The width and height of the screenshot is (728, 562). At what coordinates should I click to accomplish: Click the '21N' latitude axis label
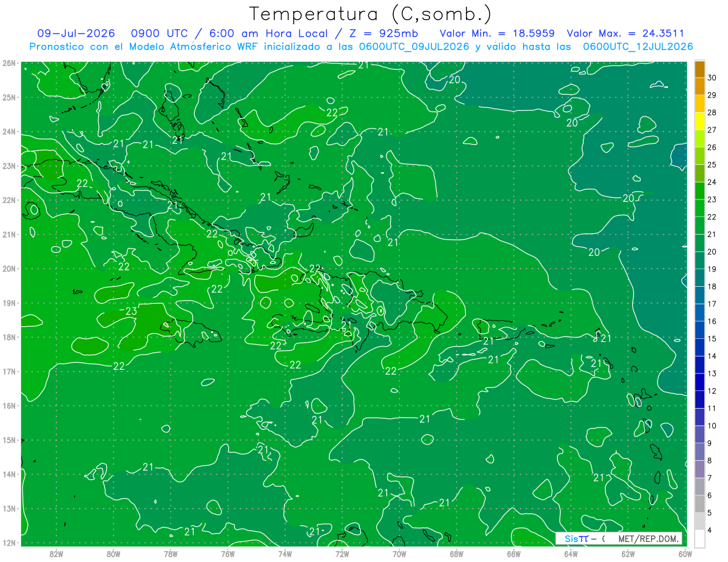(8, 234)
